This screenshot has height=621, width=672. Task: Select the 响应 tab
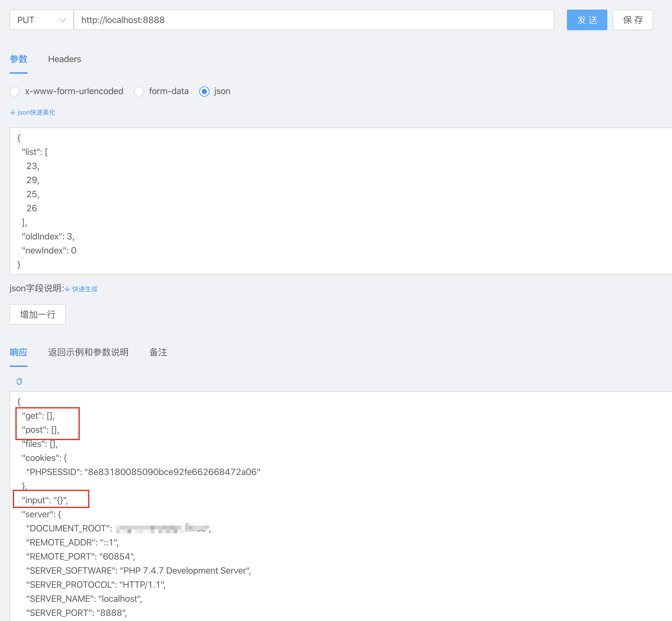tap(19, 352)
